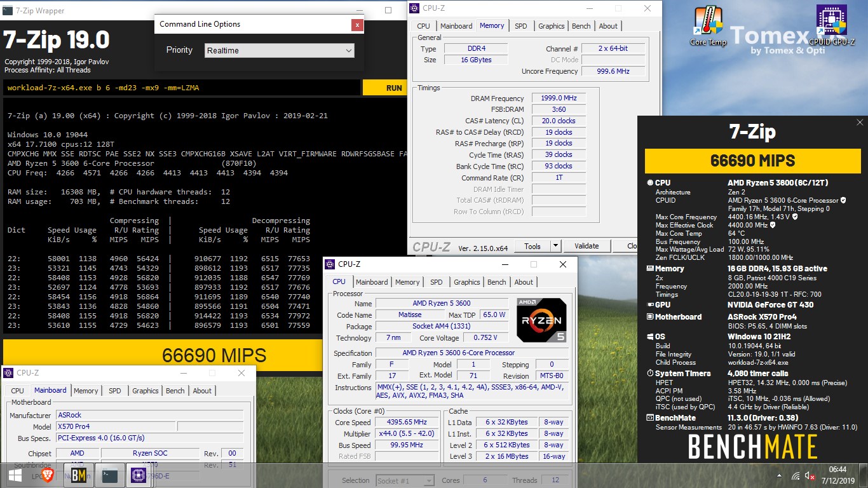Open Brave browser from taskbar
This screenshot has width=868, height=488.
tap(48, 475)
